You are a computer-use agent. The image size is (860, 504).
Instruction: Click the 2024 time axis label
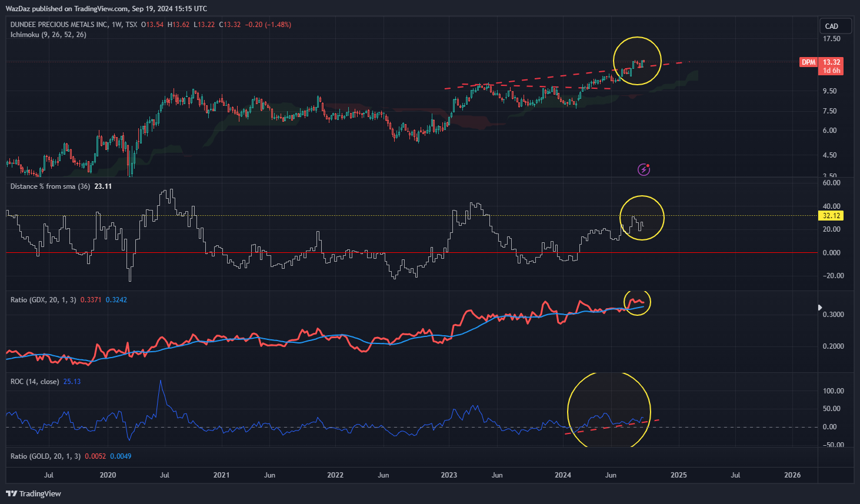tap(563, 475)
